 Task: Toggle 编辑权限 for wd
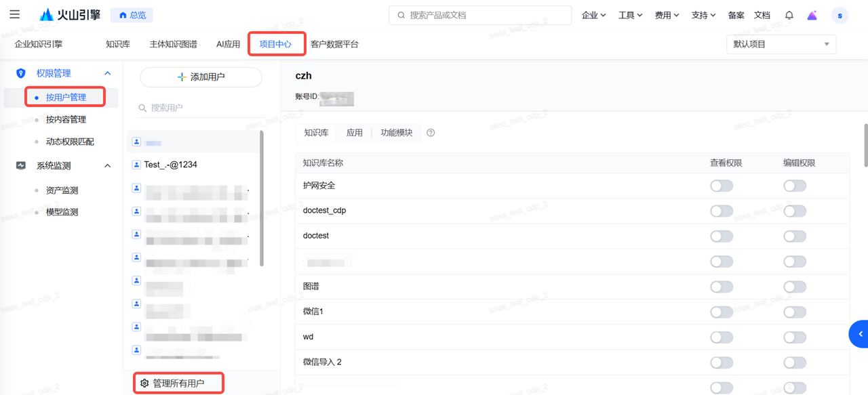pyautogui.click(x=795, y=337)
